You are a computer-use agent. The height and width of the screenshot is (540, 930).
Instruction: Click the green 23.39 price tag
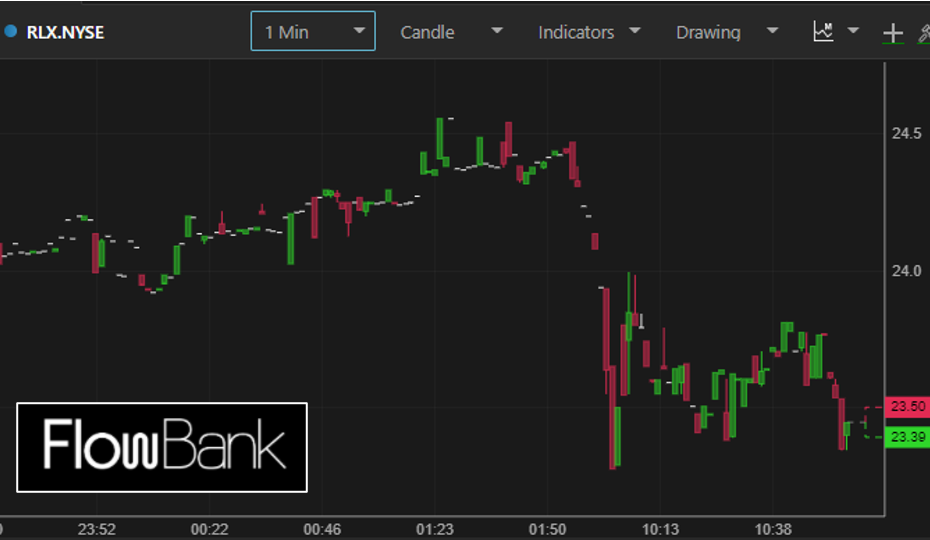pos(908,436)
